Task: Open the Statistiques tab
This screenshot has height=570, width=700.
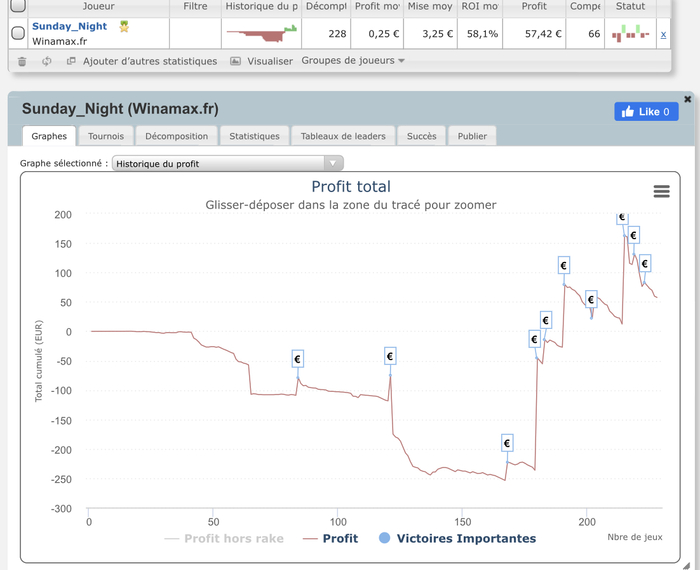Action: pos(254,136)
